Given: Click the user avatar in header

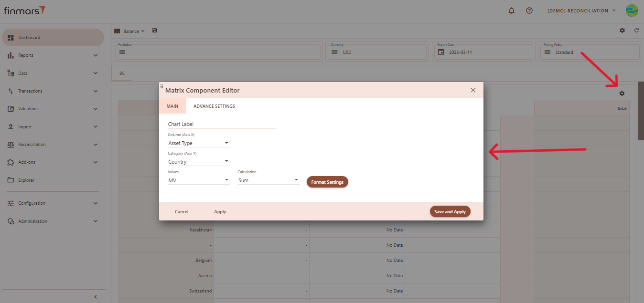Looking at the screenshot, I should 632,10.
